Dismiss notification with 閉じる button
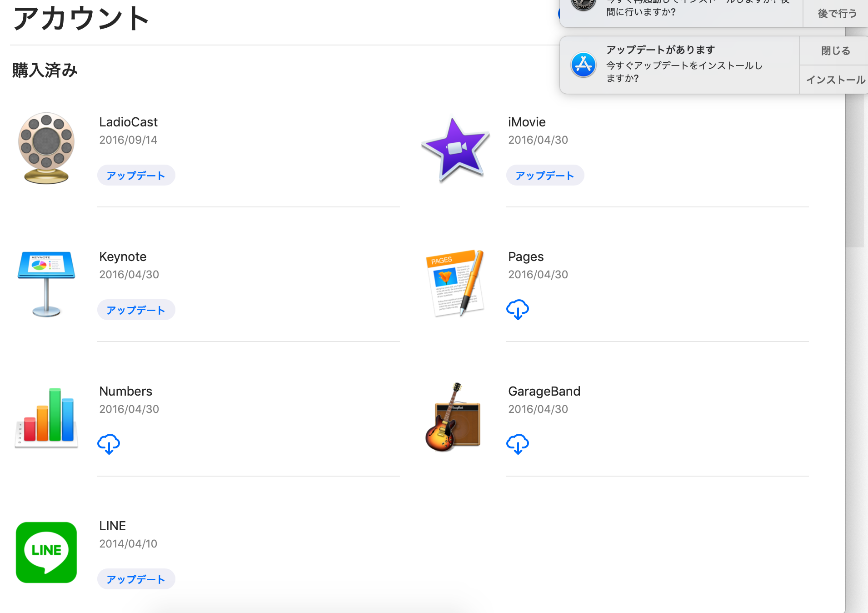 835,51
